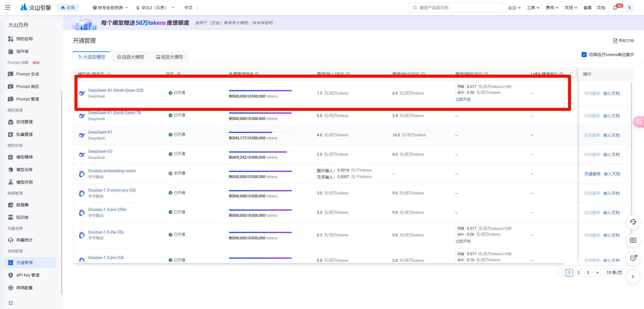Open the 文档 menu item
The height and width of the screenshot is (309, 644).
(601, 8)
